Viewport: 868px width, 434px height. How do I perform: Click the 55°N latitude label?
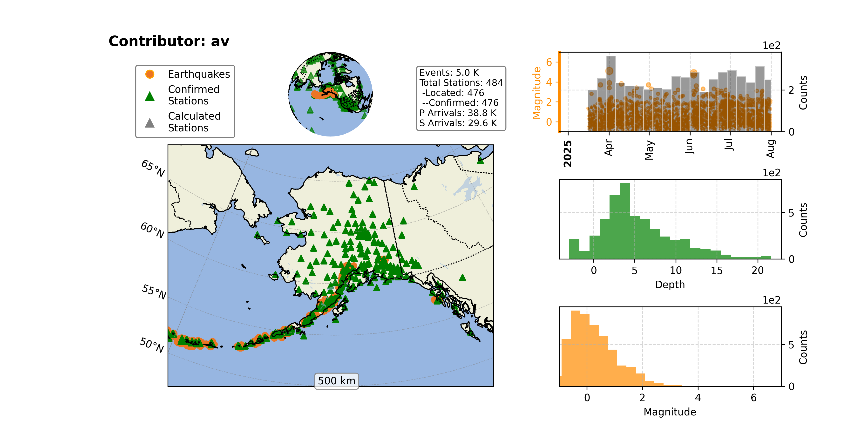pos(154,292)
